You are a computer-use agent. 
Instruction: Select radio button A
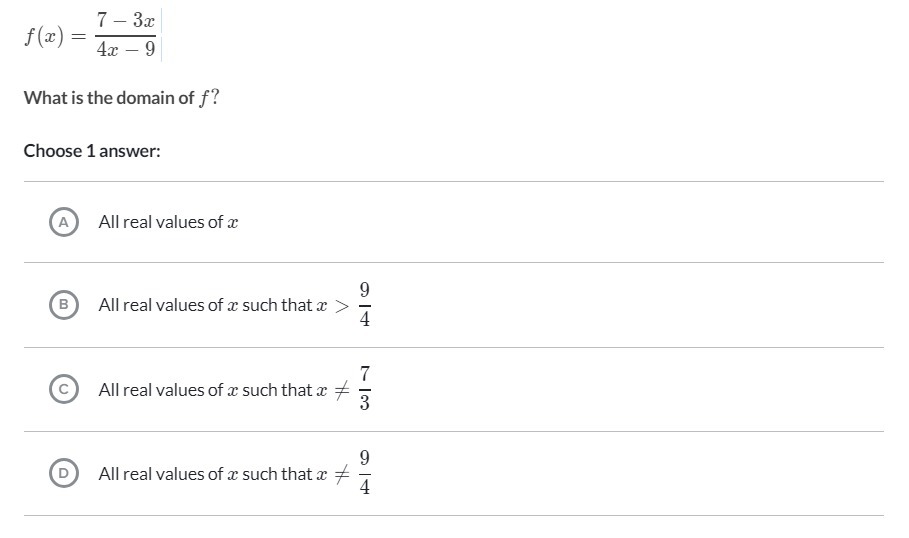pyautogui.click(x=64, y=222)
